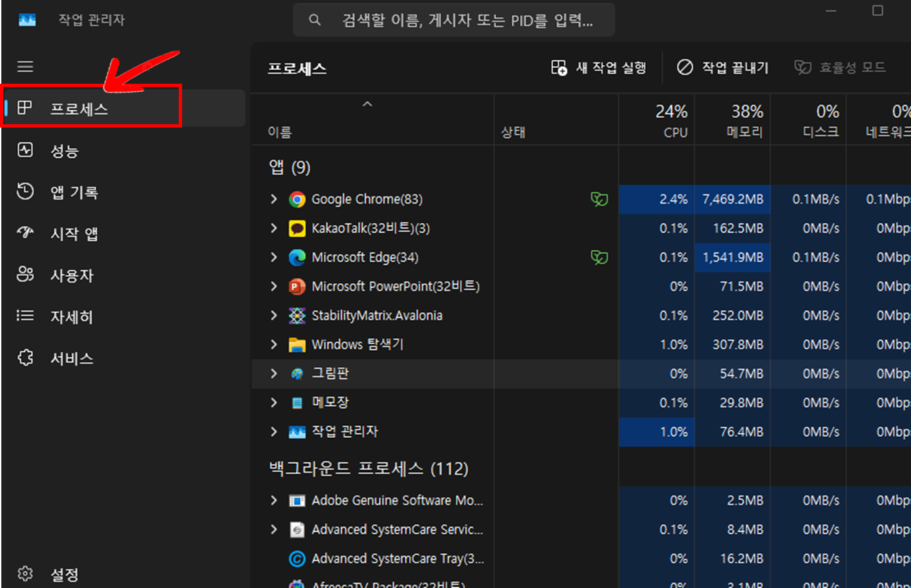Image resolution: width=911 pixels, height=588 pixels.
Task: Click the Google Chrome process icon
Action: pos(297,199)
